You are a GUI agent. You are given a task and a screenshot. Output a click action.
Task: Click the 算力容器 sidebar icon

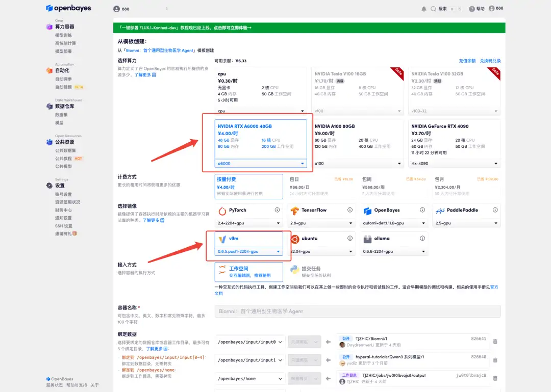point(49,27)
